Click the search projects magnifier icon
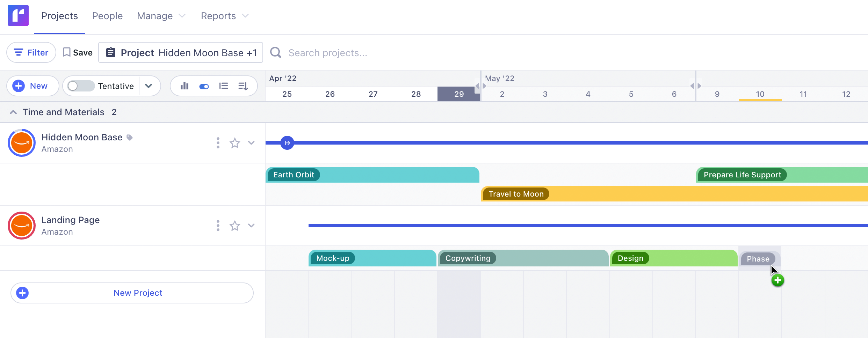 (x=275, y=52)
